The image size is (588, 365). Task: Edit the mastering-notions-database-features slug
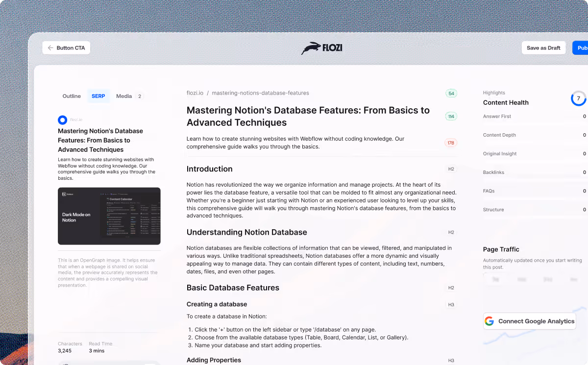pyautogui.click(x=260, y=93)
